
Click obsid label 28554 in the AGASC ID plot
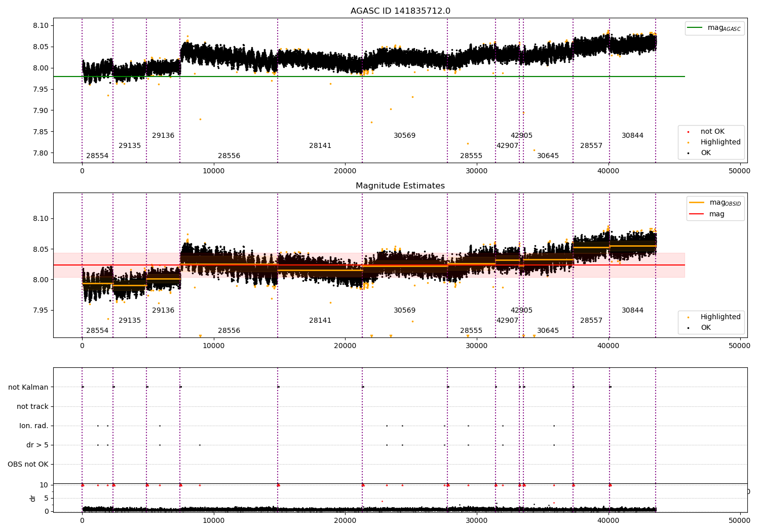97,156
